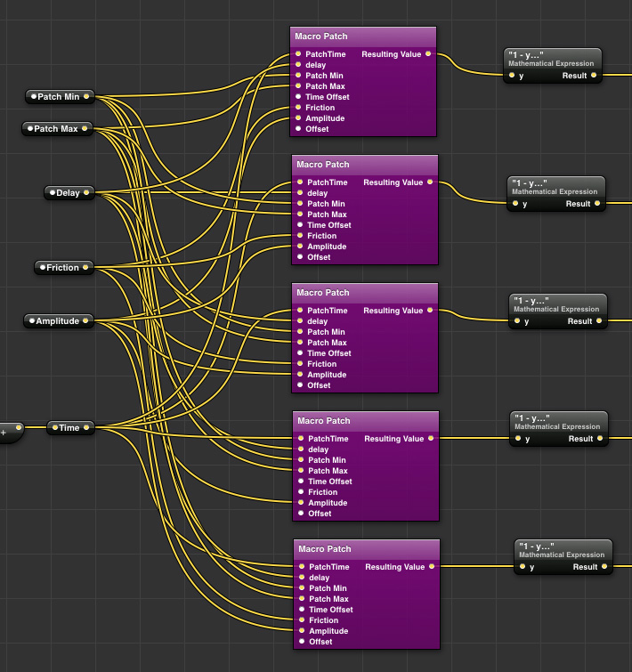The image size is (632, 672).
Task: Click the output port of Time node
Action: coord(86,428)
